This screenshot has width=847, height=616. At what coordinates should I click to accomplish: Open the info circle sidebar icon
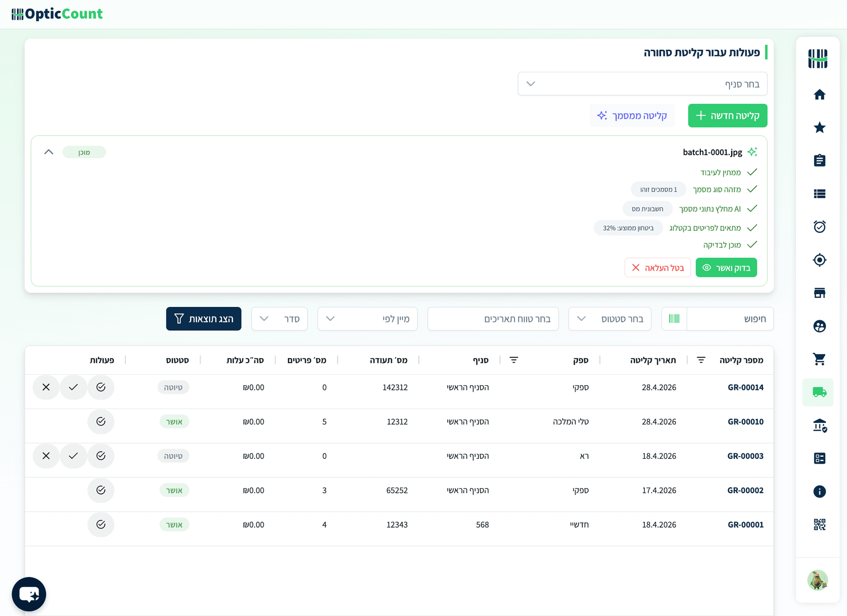819,492
